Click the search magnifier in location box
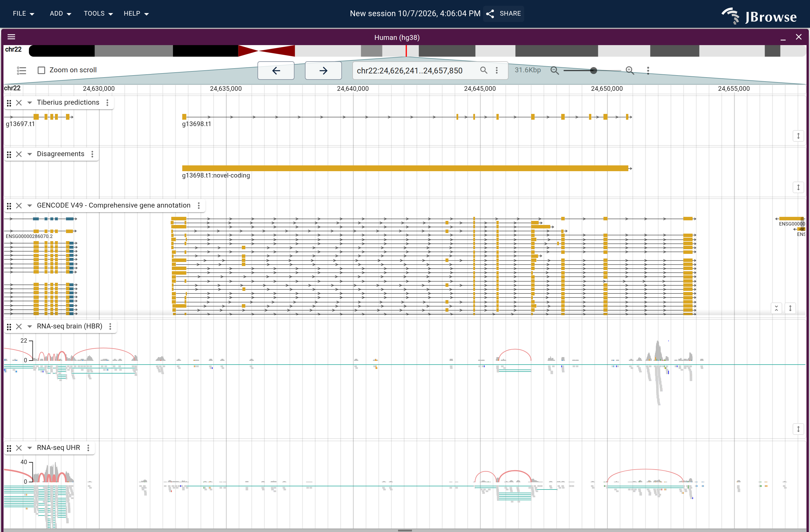Viewport: 810px width, 532px height. tap(484, 71)
